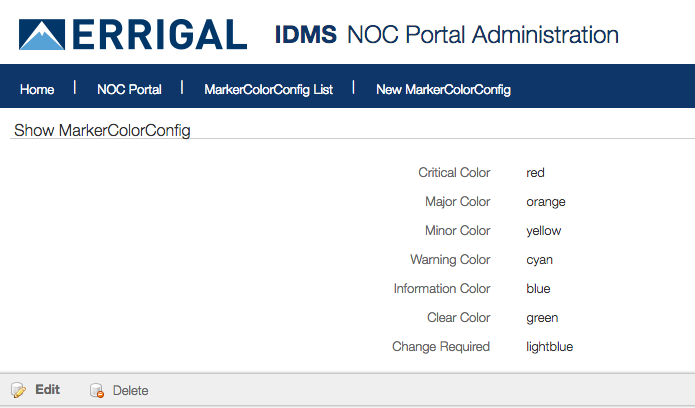This screenshot has width=695, height=408.
Task: Go to the Home menu item
Action: pos(37,89)
